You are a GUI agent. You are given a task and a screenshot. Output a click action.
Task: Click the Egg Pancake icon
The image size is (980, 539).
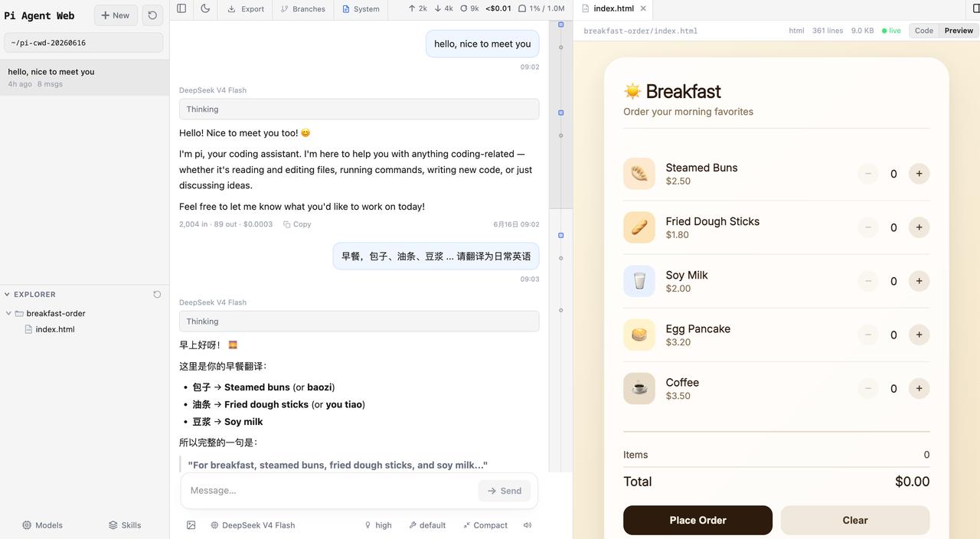pyautogui.click(x=639, y=335)
